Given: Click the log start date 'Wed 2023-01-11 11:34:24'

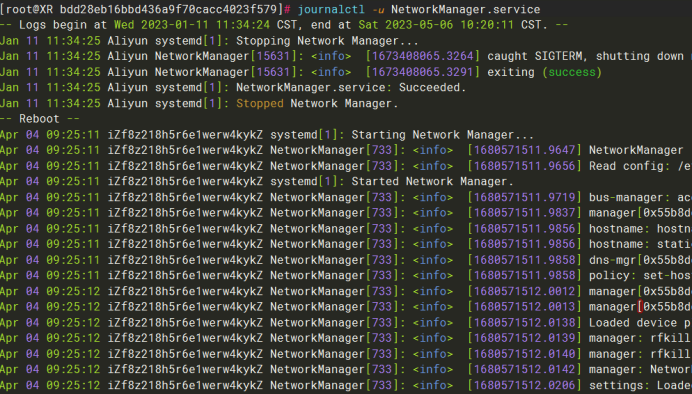Looking at the screenshot, I should pyautogui.click(x=192, y=25).
